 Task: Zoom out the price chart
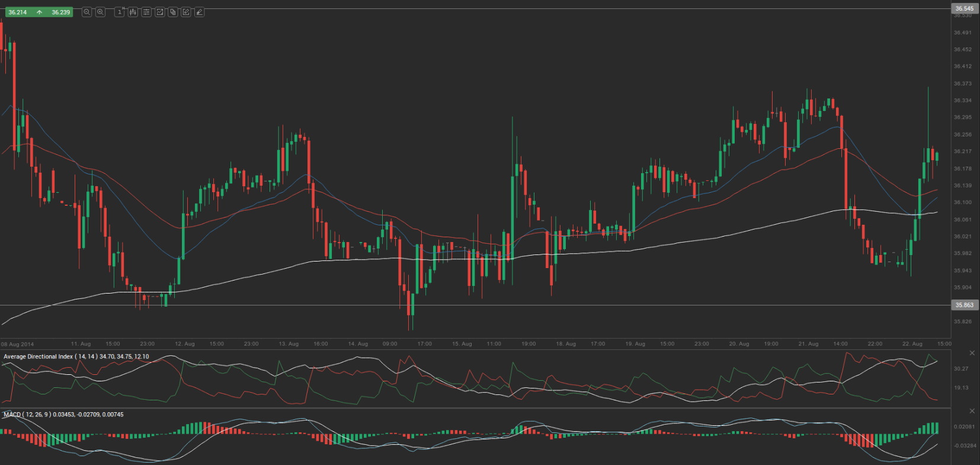[87, 12]
